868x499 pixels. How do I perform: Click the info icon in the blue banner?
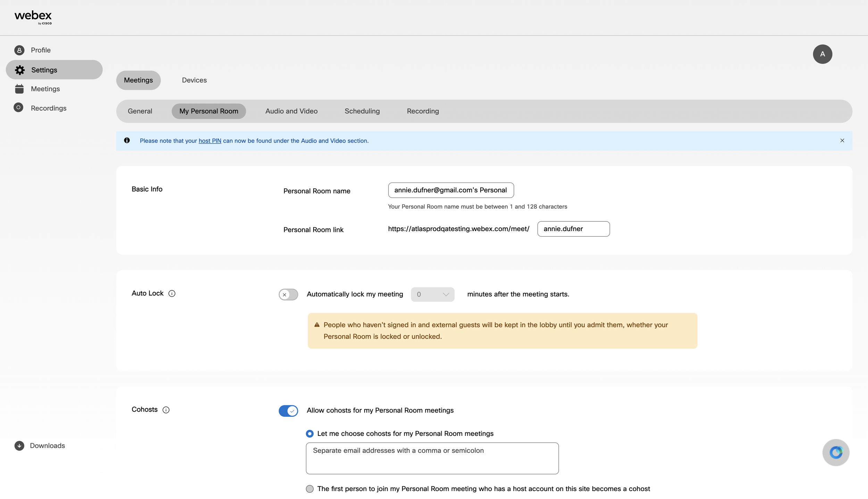[127, 141]
